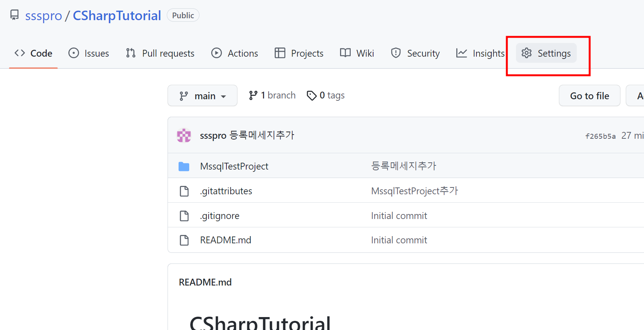Click the .gitignore file icon

tap(184, 216)
